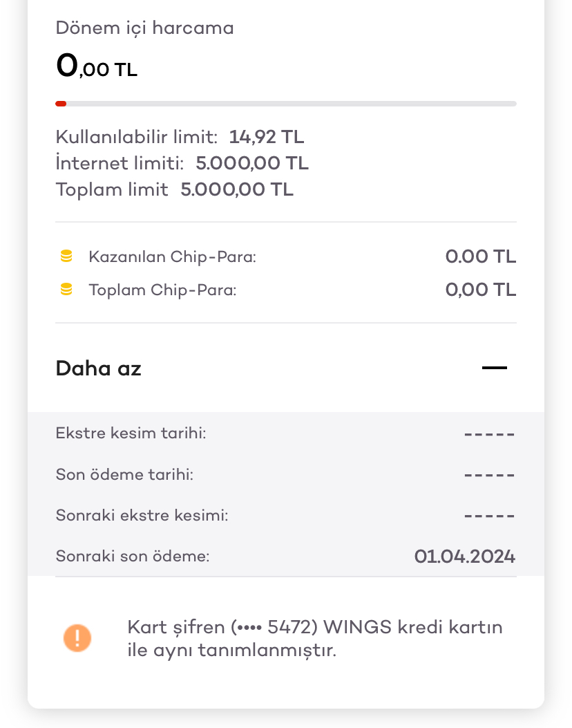The width and height of the screenshot is (572, 728).
Task: Tap the orange exclamation warning icon
Action: pos(77,637)
